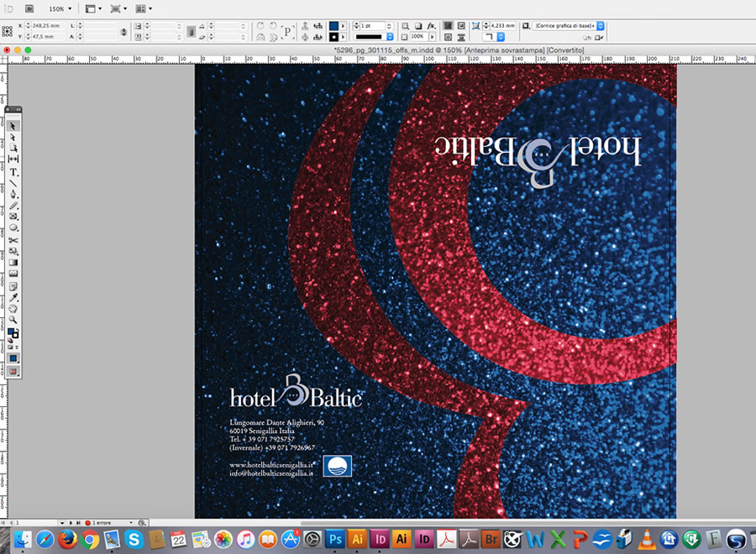Choose the Scissors tool
This screenshot has height=554, width=756.
tap(14, 239)
